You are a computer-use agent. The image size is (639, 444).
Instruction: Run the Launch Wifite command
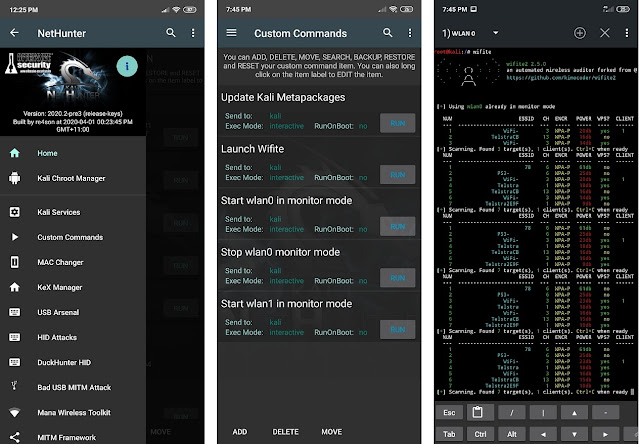[x=398, y=175]
